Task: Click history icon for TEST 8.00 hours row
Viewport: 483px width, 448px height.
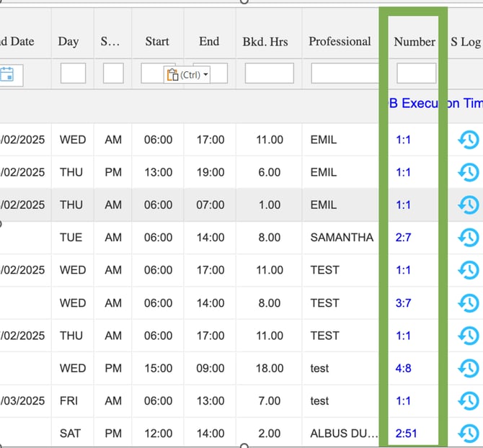Action: click(x=469, y=303)
